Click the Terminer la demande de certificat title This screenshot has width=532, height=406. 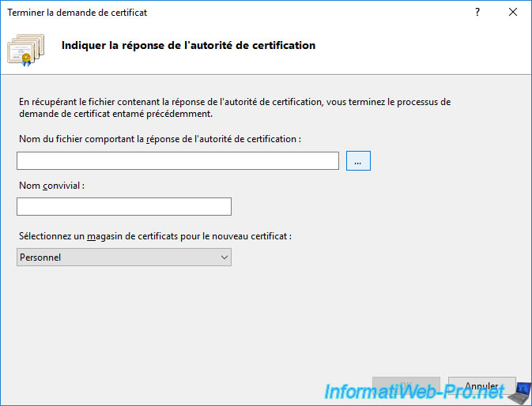[77, 13]
